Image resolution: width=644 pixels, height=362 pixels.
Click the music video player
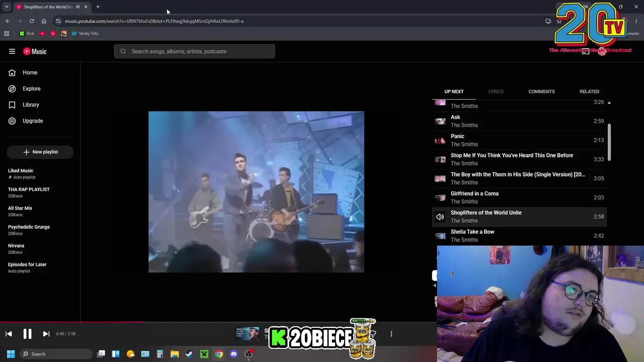pos(256,192)
